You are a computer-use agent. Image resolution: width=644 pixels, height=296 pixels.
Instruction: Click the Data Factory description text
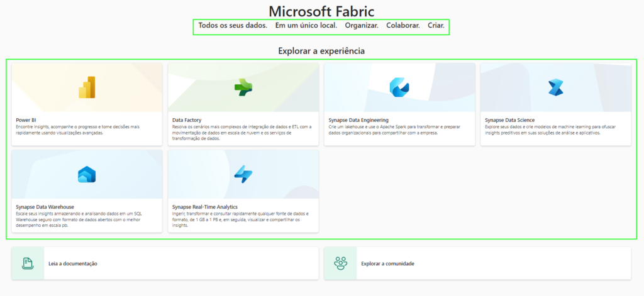coord(242,133)
